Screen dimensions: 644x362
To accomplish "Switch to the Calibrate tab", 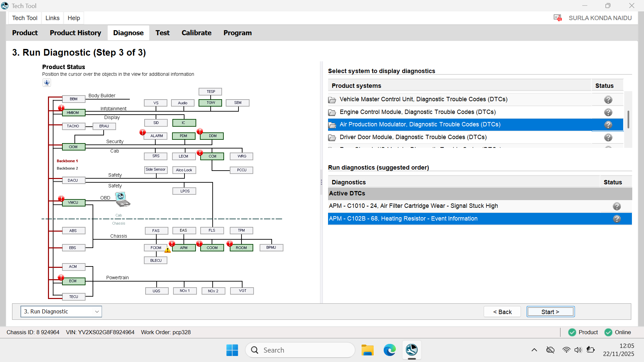I will (x=197, y=33).
